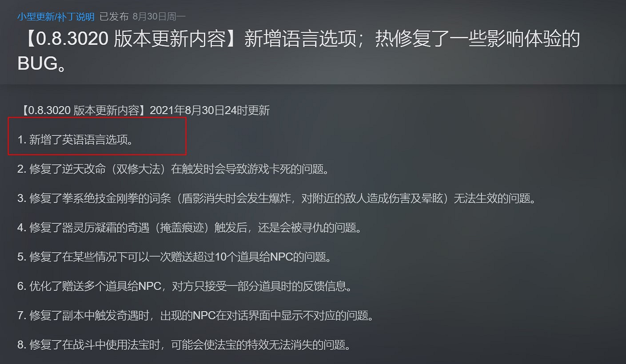Screen dimensions: 626x364
Task: Click item 5 about gifting over 10个道具
Action: pyautogui.click(x=175, y=257)
